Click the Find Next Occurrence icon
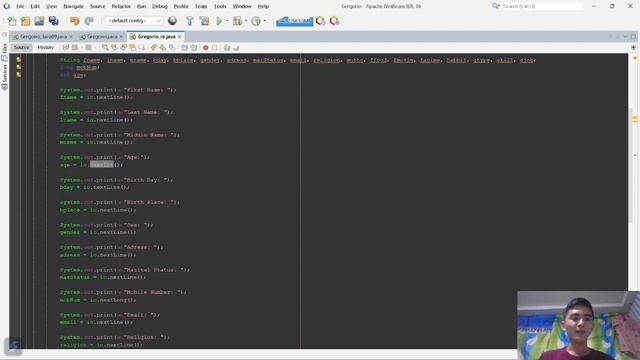 (x=123, y=48)
